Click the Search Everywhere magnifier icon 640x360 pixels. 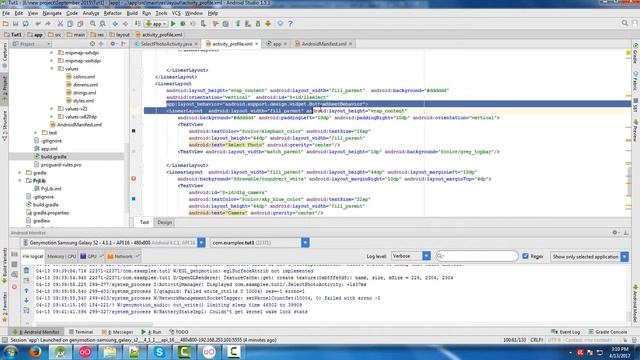tap(624, 23)
